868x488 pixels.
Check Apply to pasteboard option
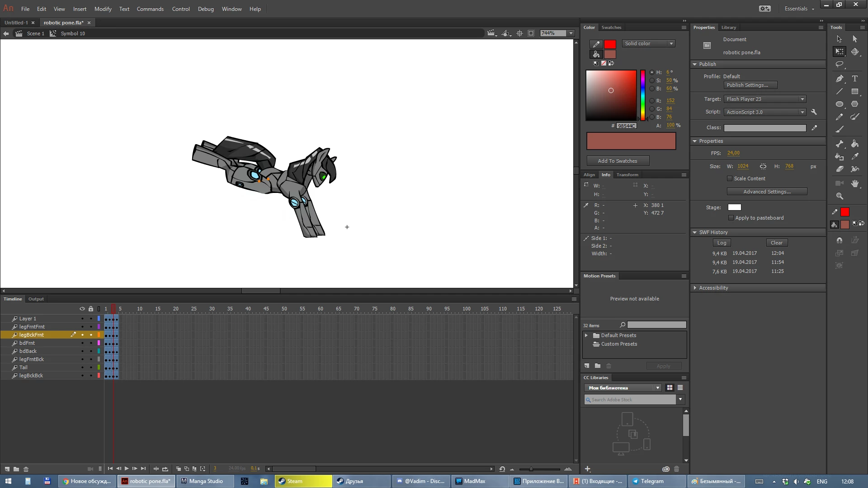click(731, 218)
